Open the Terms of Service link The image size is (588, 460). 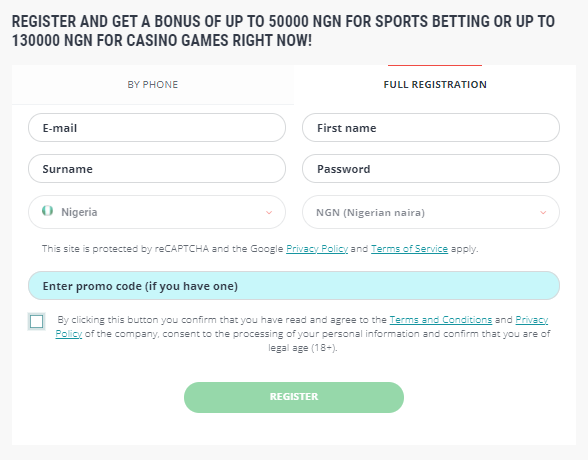(410, 249)
